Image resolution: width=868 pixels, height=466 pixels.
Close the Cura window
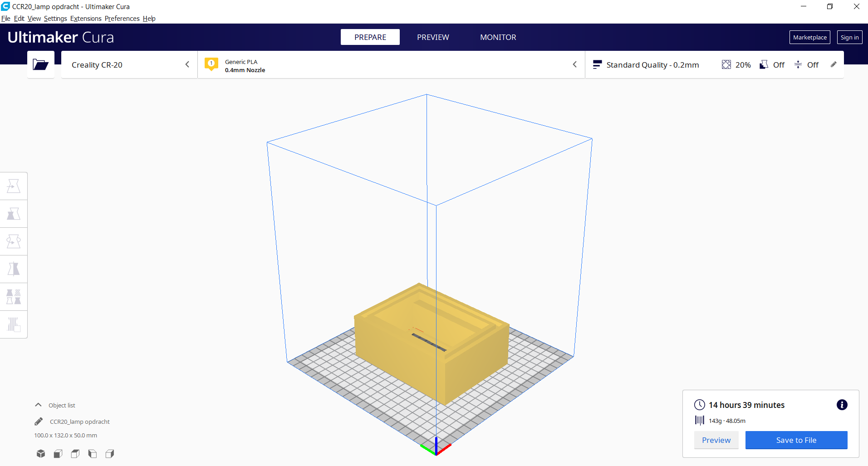pyautogui.click(x=856, y=6)
